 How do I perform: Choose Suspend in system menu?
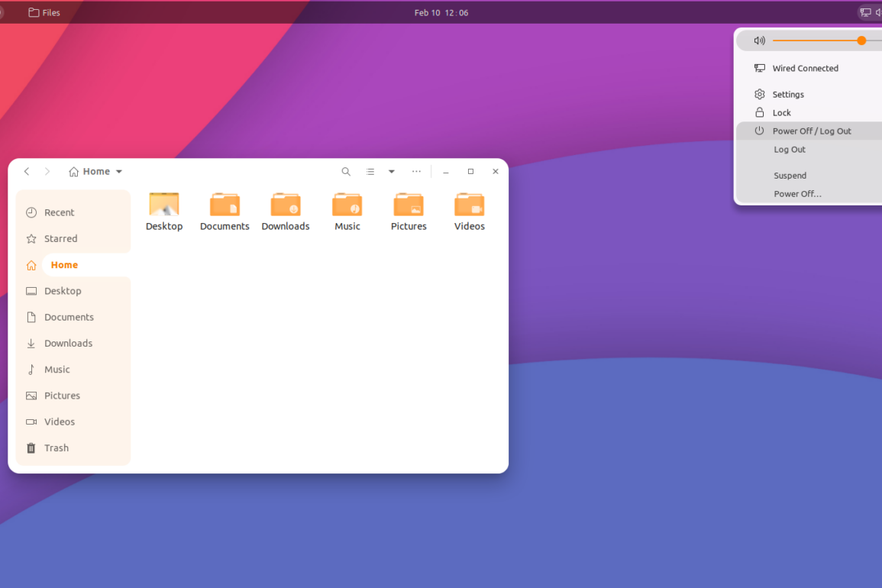coord(790,176)
